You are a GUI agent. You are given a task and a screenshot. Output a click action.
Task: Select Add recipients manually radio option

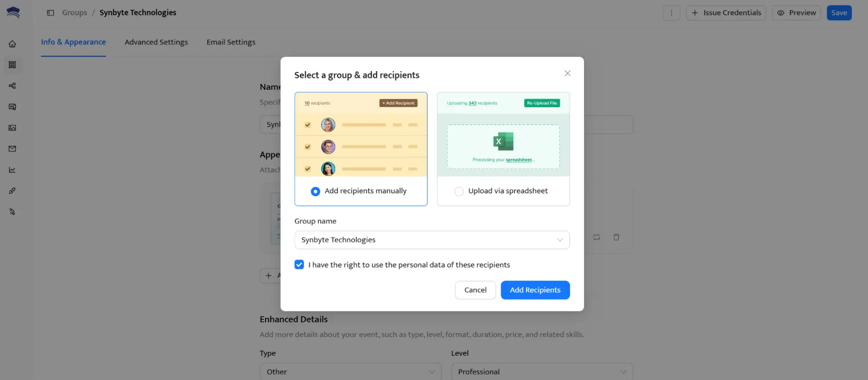point(316,191)
